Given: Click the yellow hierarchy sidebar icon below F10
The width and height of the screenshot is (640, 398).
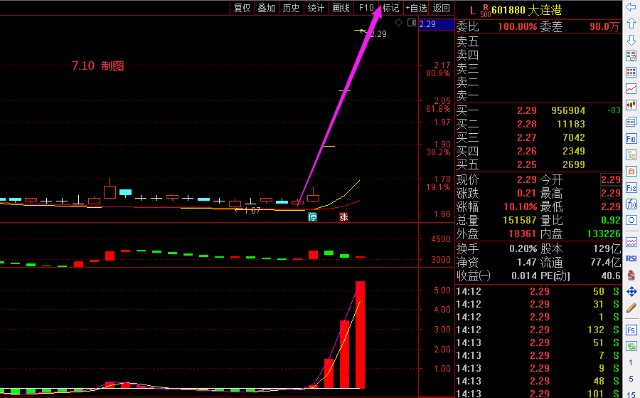Looking at the screenshot, I should click(x=631, y=155).
